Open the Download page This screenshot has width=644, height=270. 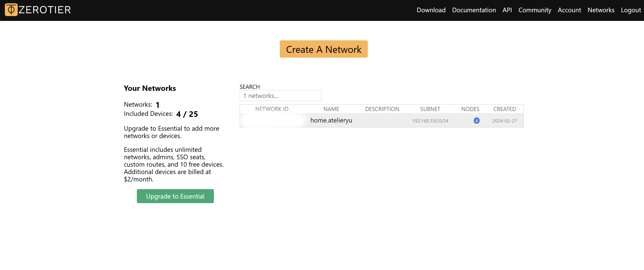[431, 10]
